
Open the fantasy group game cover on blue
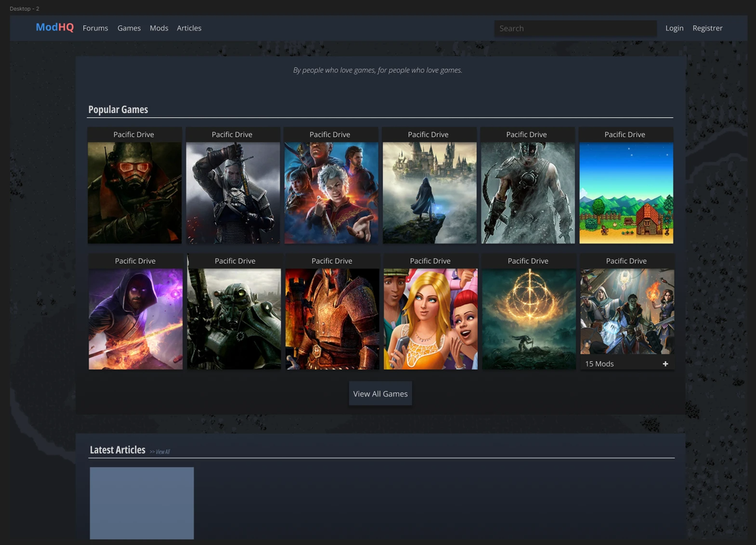pyautogui.click(x=331, y=193)
